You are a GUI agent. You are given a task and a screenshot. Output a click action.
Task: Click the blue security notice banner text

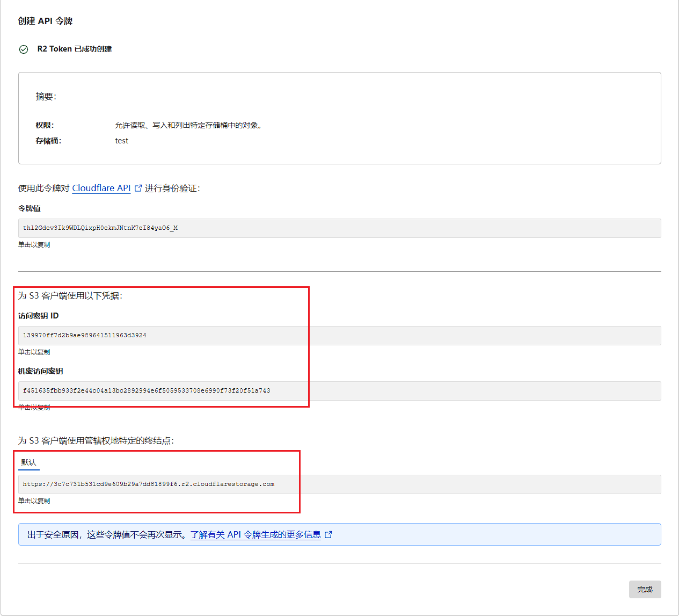[x=107, y=534]
